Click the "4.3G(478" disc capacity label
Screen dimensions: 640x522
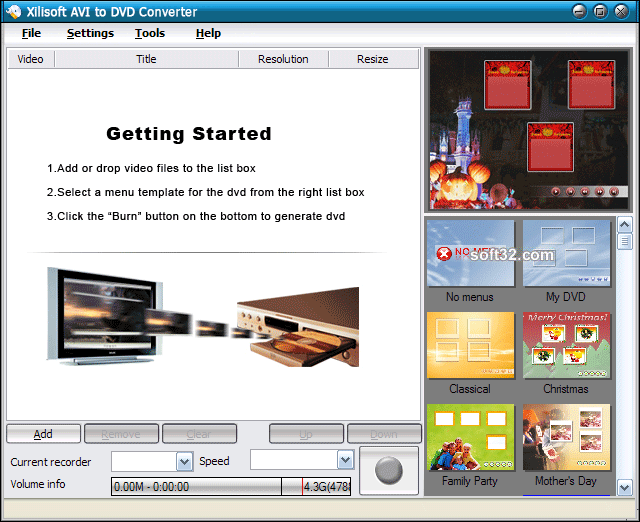[x=327, y=486]
